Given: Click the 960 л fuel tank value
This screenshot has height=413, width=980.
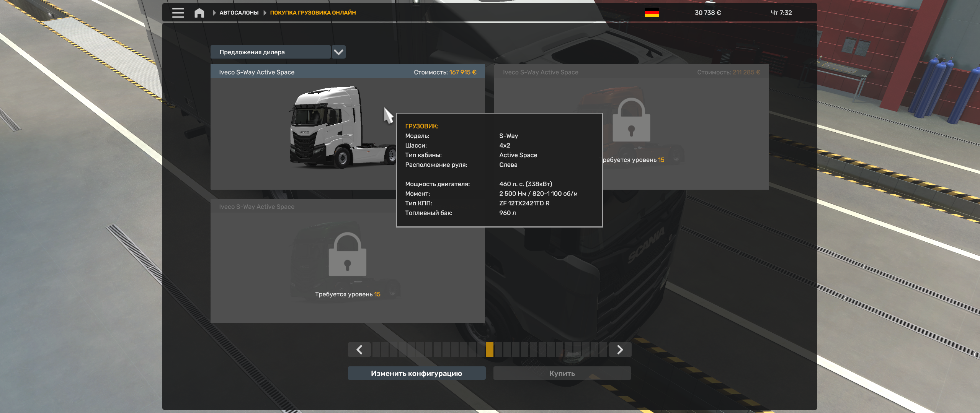Looking at the screenshot, I should pos(507,213).
